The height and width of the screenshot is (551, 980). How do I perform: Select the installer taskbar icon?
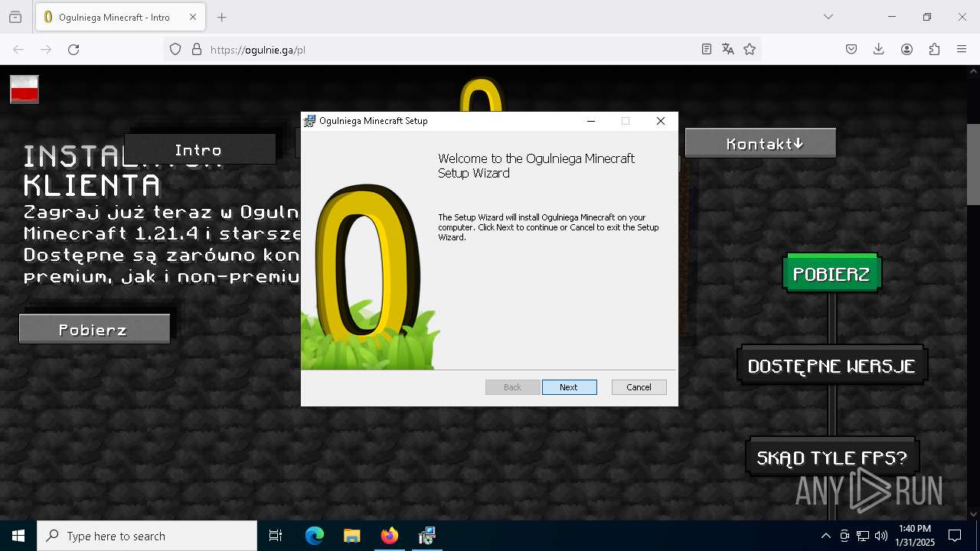pyautogui.click(x=427, y=536)
